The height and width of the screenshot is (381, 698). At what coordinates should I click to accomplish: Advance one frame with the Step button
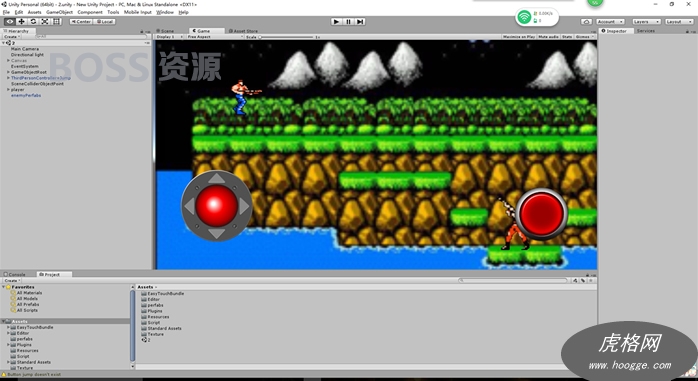click(x=360, y=21)
